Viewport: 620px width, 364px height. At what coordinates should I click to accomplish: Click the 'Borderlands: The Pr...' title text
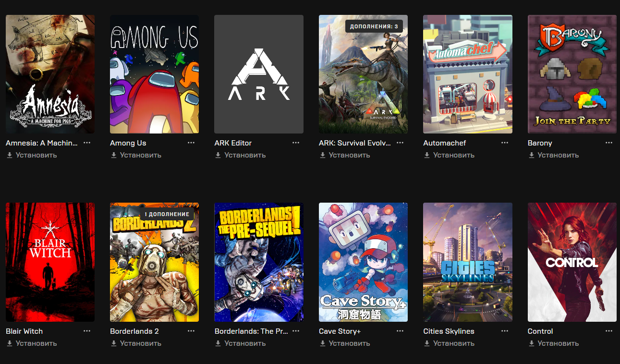point(251,331)
